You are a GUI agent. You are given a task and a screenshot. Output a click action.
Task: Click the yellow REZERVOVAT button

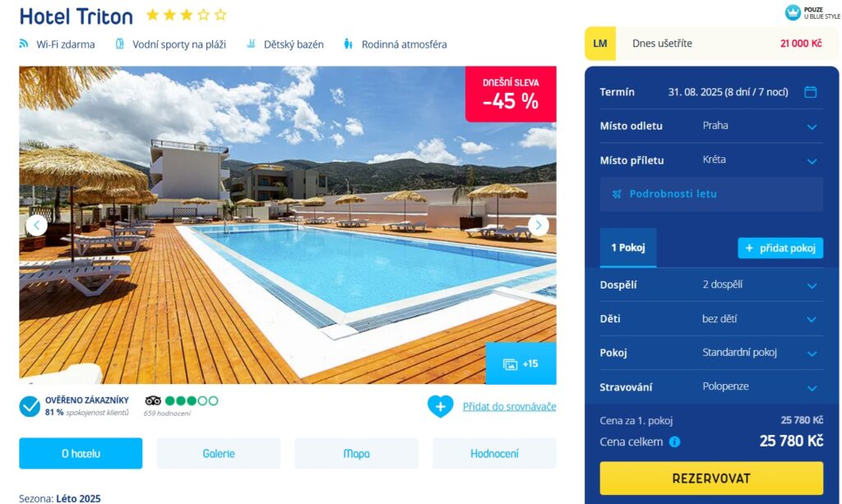pyautogui.click(x=711, y=479)
